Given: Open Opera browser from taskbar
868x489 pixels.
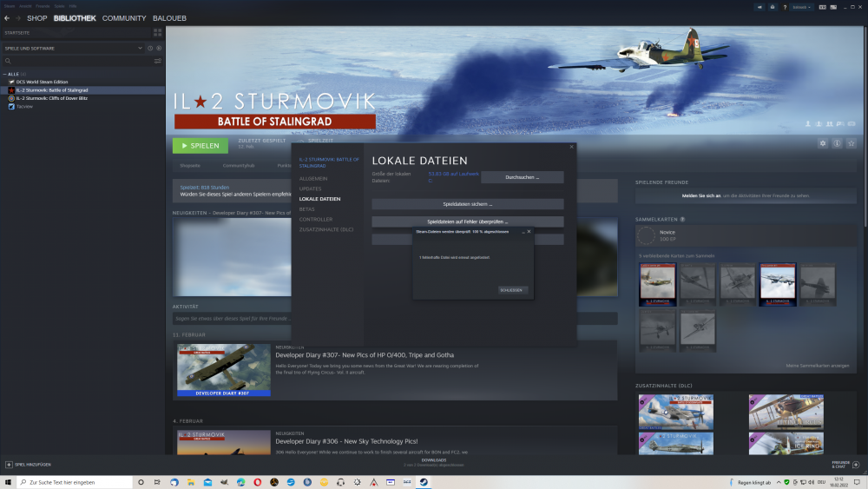Looking at the screenshot, I should 258,482.
